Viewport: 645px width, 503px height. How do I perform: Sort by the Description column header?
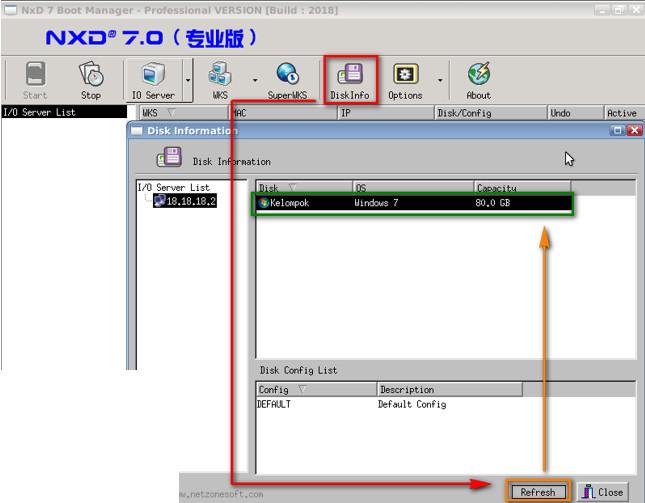(450, 389)
